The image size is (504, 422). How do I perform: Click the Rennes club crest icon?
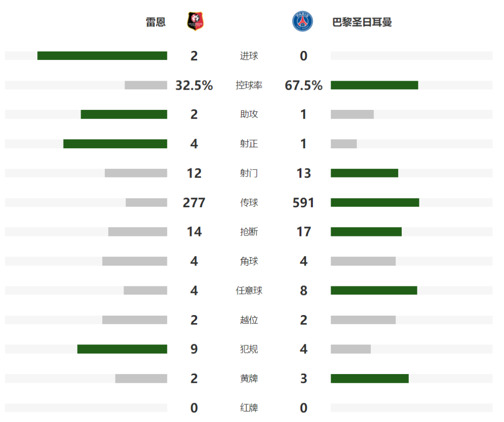coord(195,22)
